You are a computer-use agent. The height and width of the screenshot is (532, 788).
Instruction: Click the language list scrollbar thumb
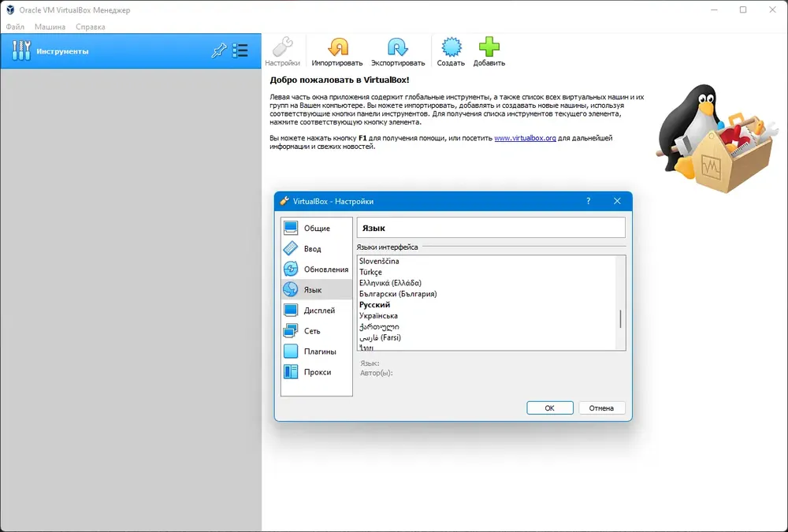click(621, 318)
